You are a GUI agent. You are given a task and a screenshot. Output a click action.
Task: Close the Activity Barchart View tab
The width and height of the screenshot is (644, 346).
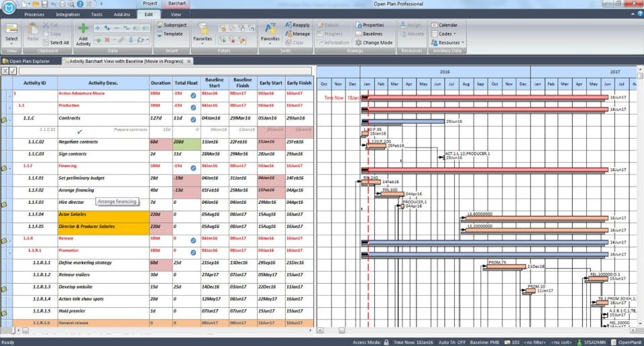(x=189, y=61)
